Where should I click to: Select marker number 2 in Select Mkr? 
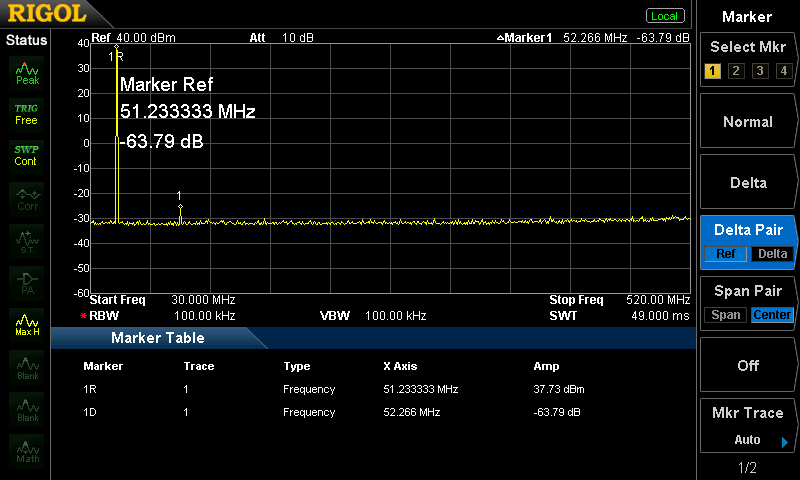pos(735,71)
